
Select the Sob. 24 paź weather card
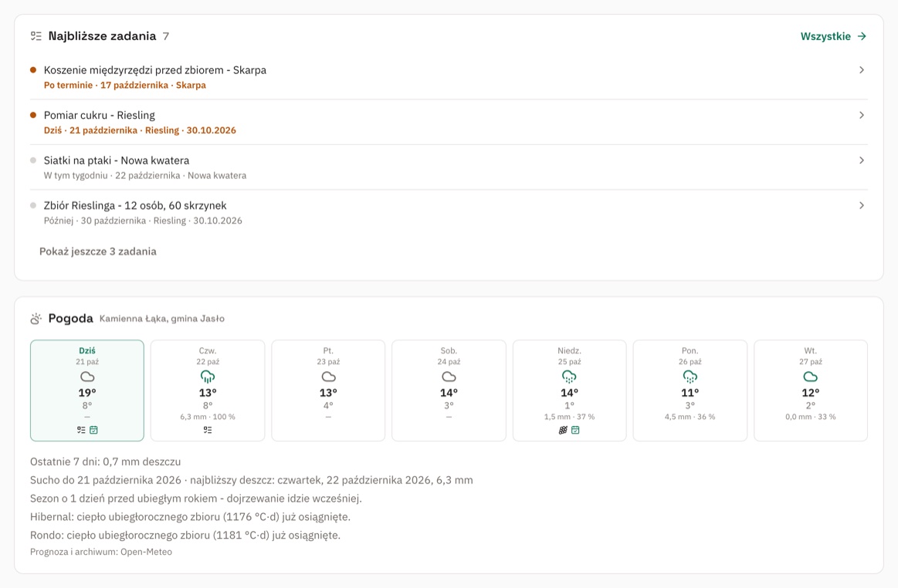(x=449, y=390)
